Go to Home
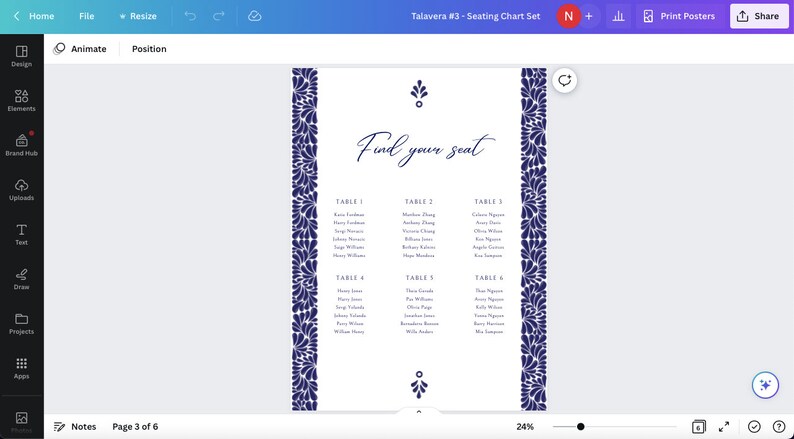 42,16
